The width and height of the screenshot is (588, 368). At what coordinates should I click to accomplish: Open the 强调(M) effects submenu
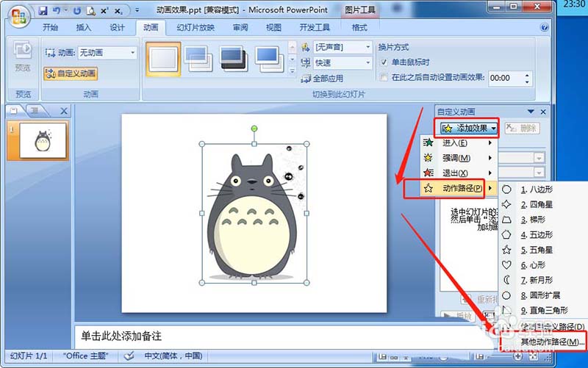458,158
